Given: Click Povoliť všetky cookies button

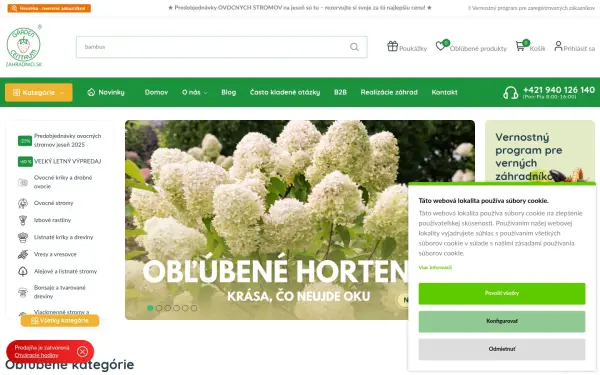Looking at the screenshot, I should coord(502,293).
